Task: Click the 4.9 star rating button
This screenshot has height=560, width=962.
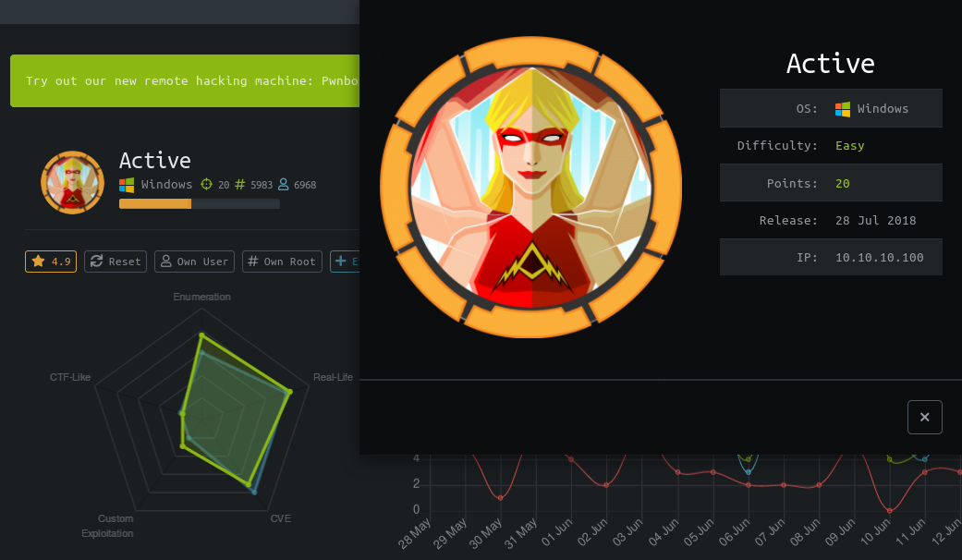Action: coord(51,262)
